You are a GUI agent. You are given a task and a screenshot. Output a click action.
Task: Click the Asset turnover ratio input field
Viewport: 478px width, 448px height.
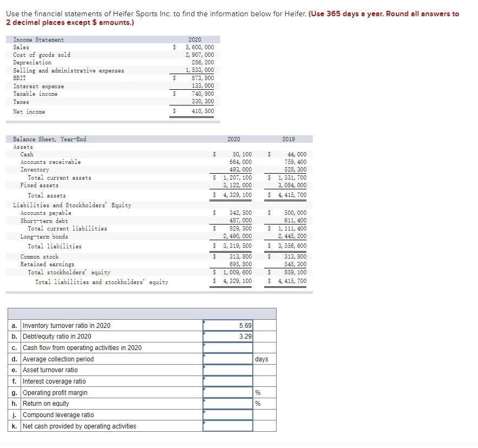(x=227, y=369)
